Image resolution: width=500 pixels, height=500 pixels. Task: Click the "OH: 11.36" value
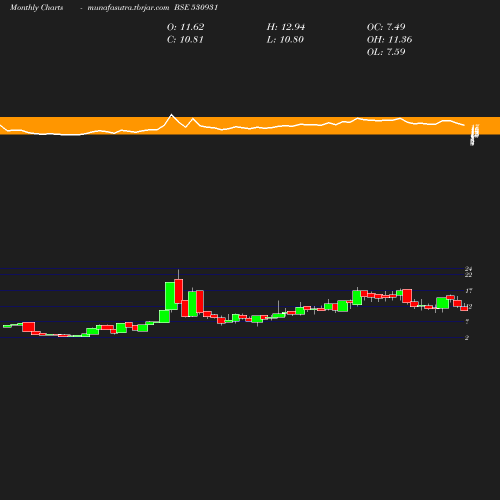[389, 40]
